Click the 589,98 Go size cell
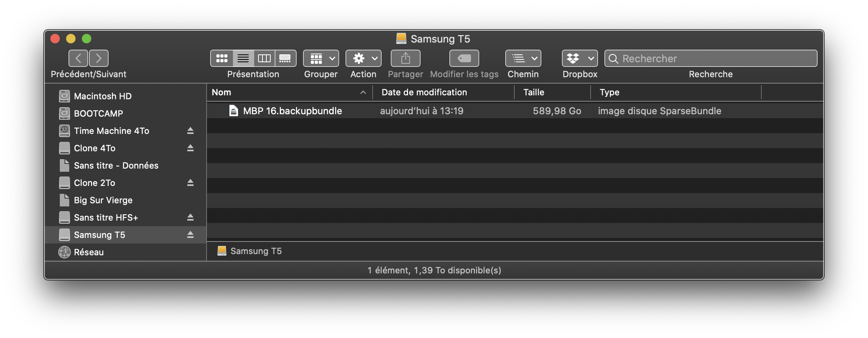Image resolution: width=868 pixels, height=338 pixels. pyautogui.click(x=557, y=111)
